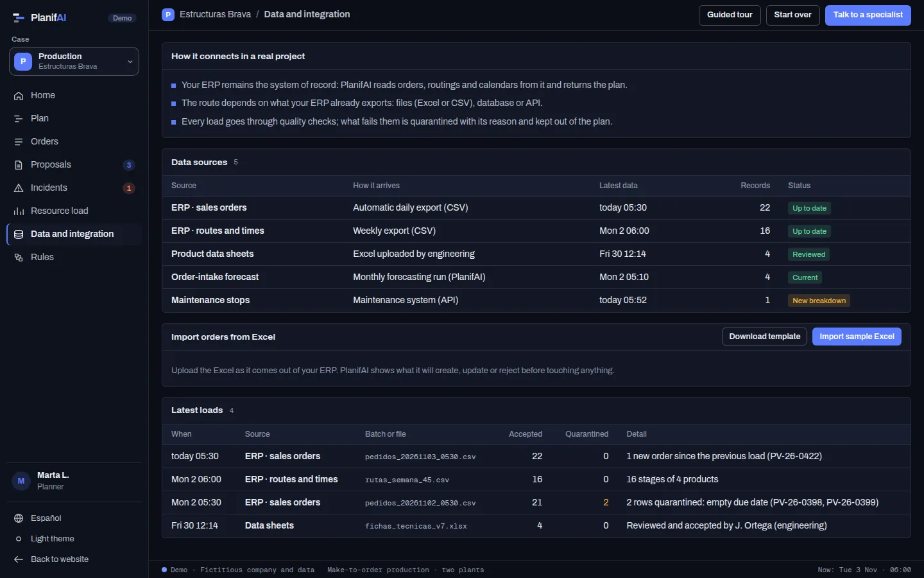Click Automatic daily export (CSV) cell
The image size is (924, 578).
411,207
